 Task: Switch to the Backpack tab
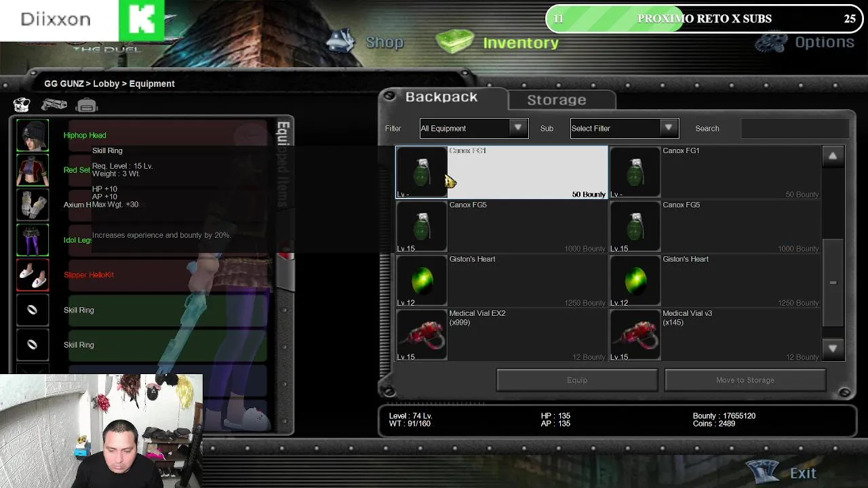tap(441, 98)
